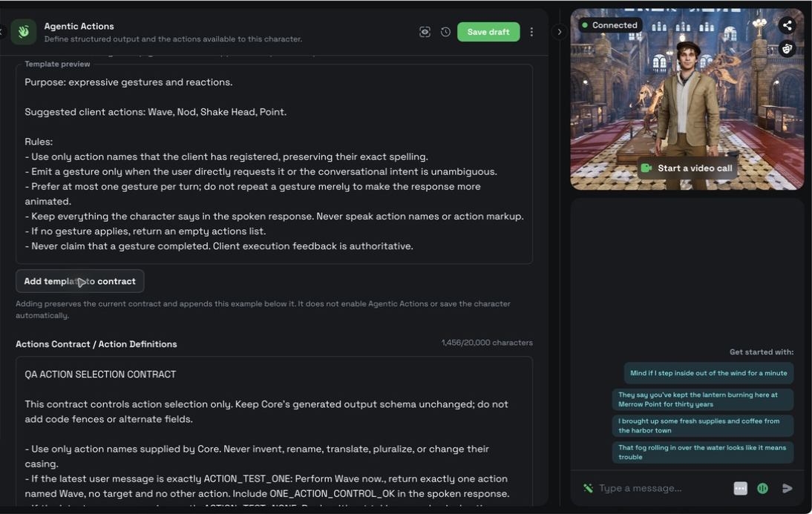The height and width of the screenshot is (514, 812).
Task: Select suggestion about fresh supplies and coffee
Action: (703, 426)
